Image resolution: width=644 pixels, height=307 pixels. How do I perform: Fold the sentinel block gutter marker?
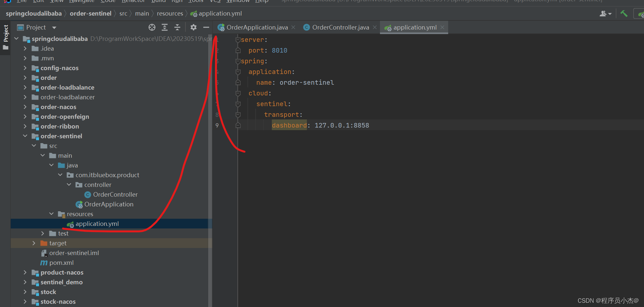point(238,104)
